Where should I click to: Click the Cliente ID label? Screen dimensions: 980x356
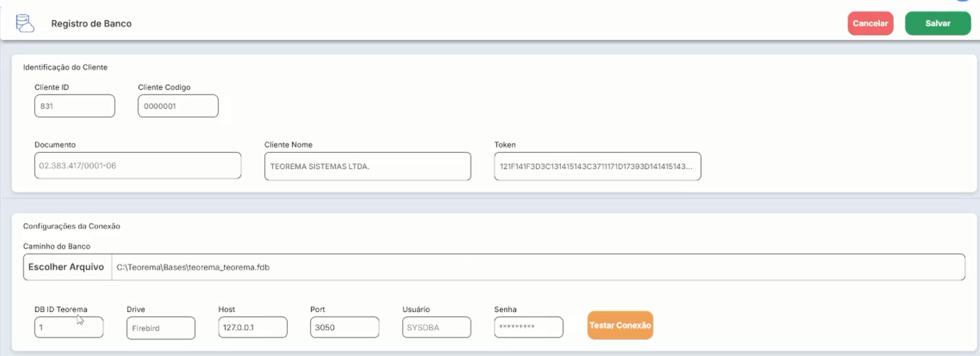51,87
